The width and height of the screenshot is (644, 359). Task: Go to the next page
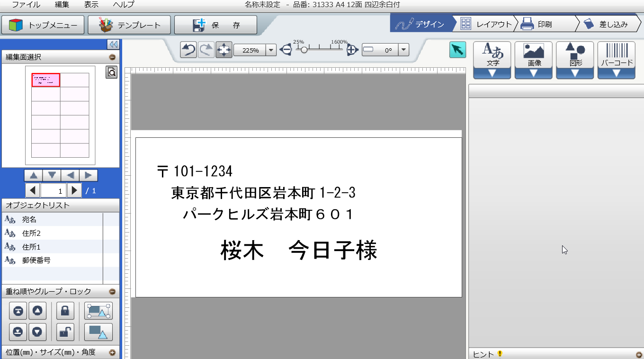(74, 191)
